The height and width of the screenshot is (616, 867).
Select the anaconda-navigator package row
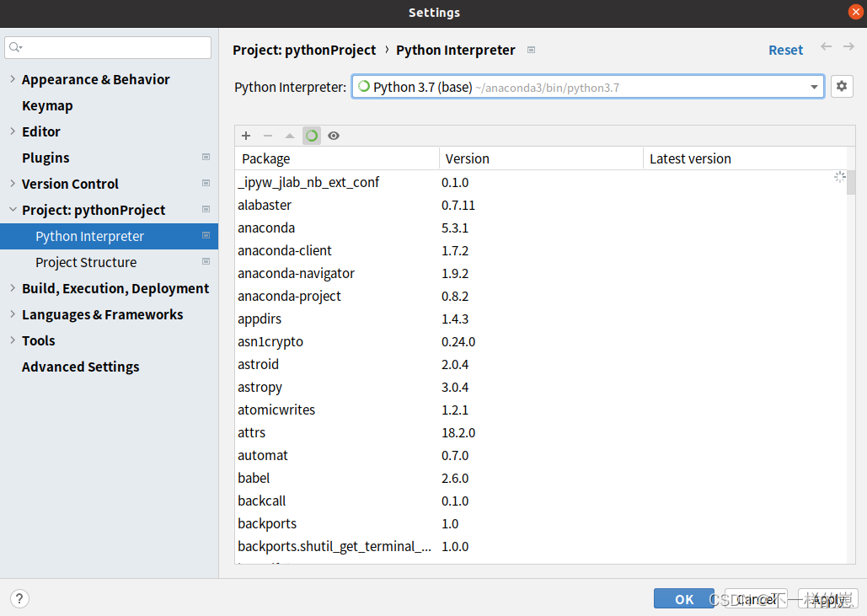(x=541, y=273)
